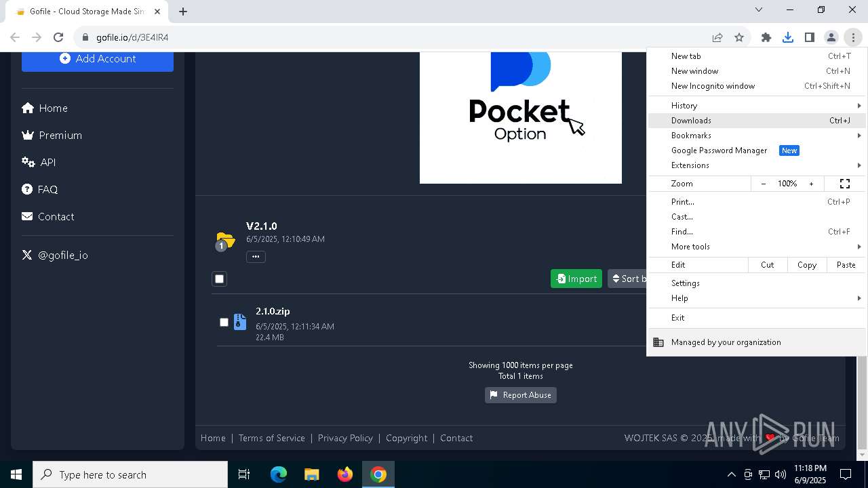Viewport: 868px width, 488px height.
Task: Decrease zoom with the minus button
Action: click(764, 184)
